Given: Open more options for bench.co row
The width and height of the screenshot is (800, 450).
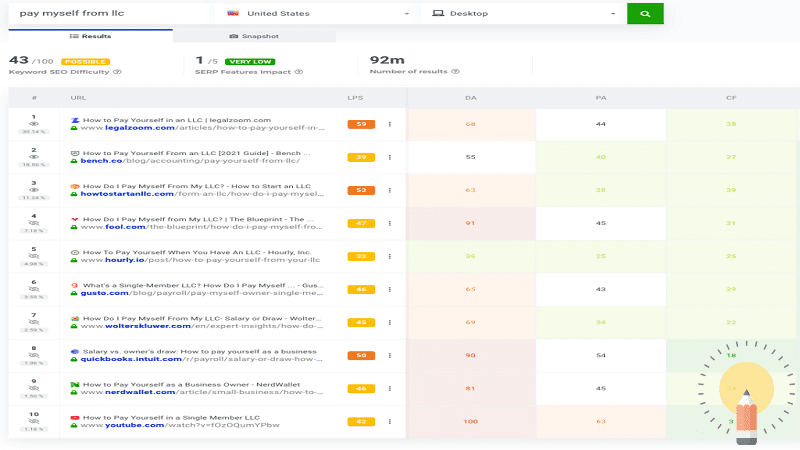Looking at the screenshot, I should (x=390, y=157).
